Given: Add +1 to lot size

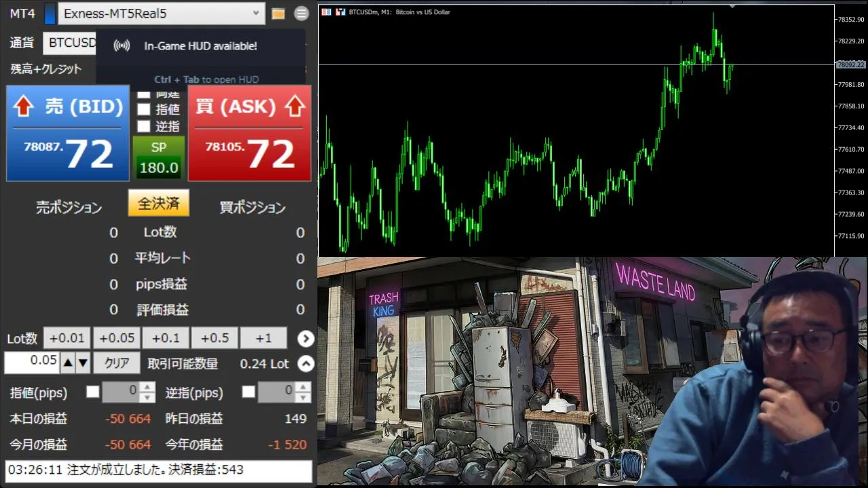Looking at the screenshot, I should click(x=263, y=338).
